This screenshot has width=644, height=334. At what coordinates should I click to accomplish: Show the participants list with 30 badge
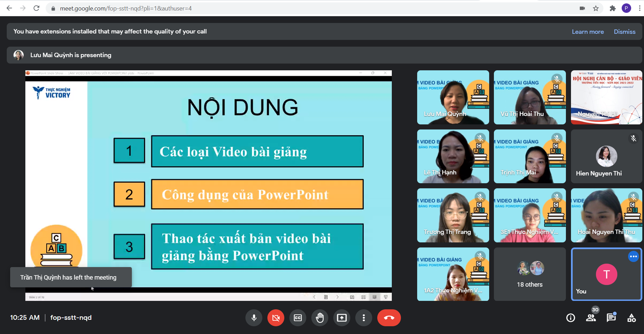[591, 317]
